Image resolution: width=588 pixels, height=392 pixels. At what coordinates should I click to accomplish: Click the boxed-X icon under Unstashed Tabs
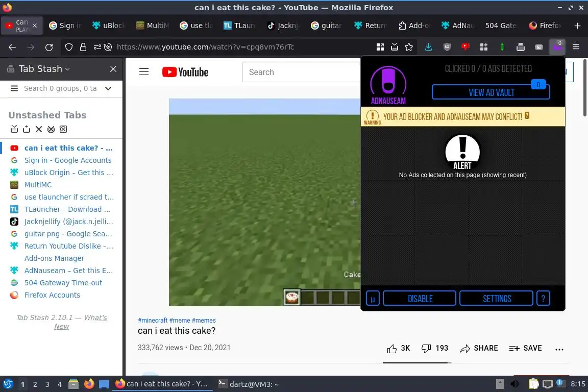coord(63,129)
